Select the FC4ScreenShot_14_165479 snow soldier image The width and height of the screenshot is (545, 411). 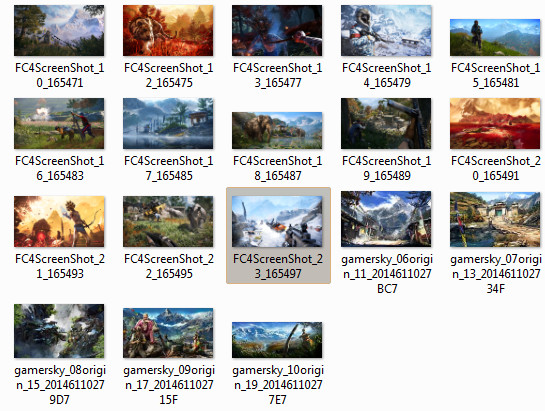(x=386, y=30)
